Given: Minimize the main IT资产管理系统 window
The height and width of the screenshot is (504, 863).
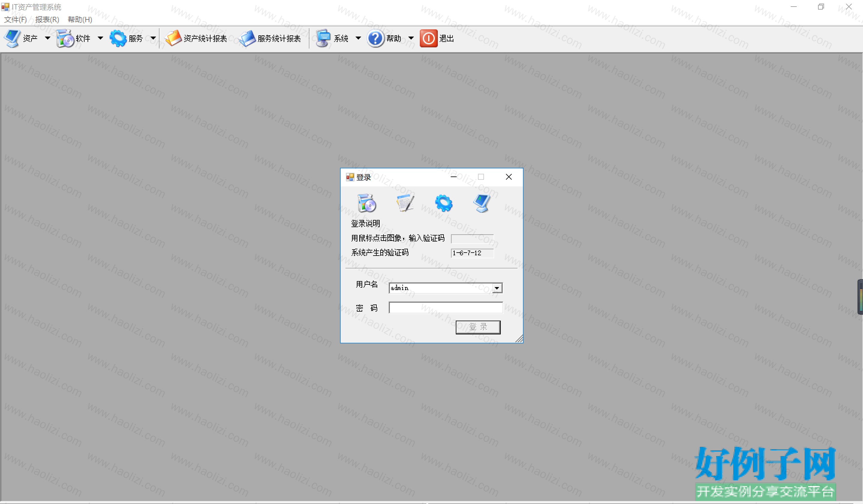Looking at the screenshot, I should [x=793, y=7].
